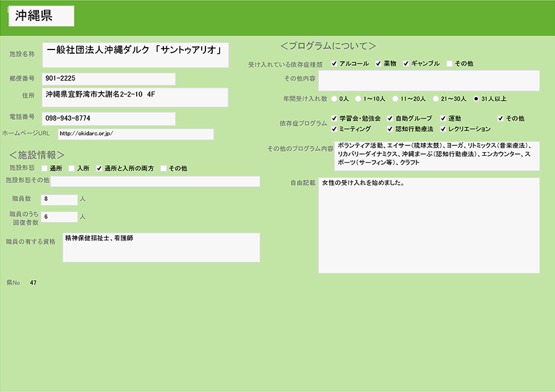
Task: Click the 施設名称 facility name field
Action: click(136, 54)
